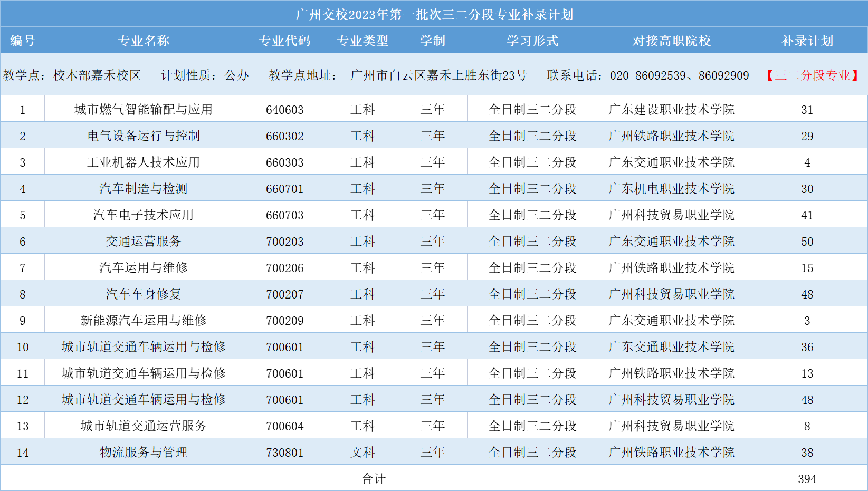Select row number 12 cell
The width and height of the screenshot is (868, 491).
(23, 400)
